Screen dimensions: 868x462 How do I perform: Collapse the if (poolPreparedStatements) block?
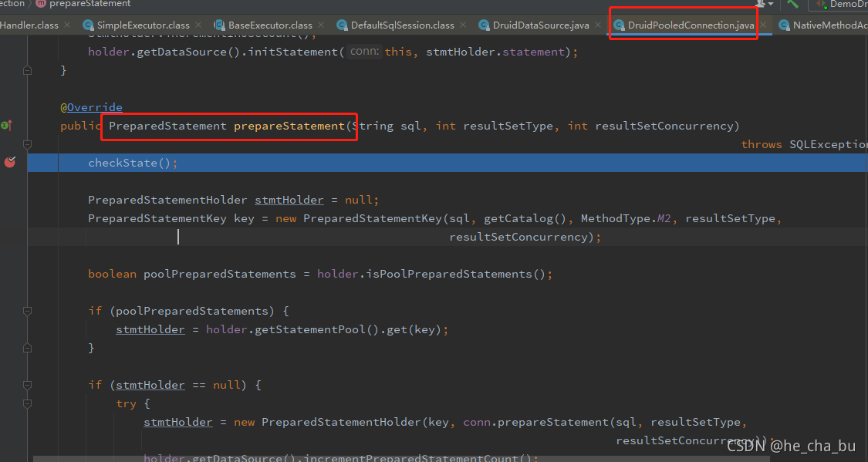point(27,311)
